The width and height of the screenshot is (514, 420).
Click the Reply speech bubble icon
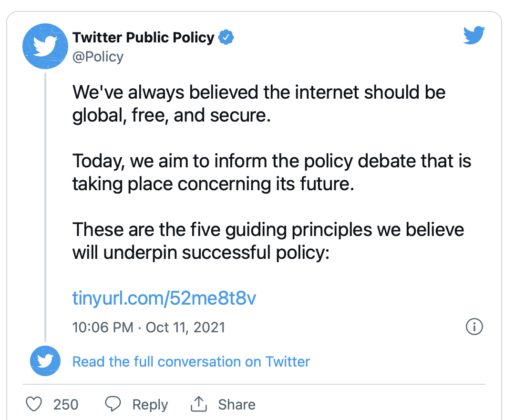click(x=113, y=404)
